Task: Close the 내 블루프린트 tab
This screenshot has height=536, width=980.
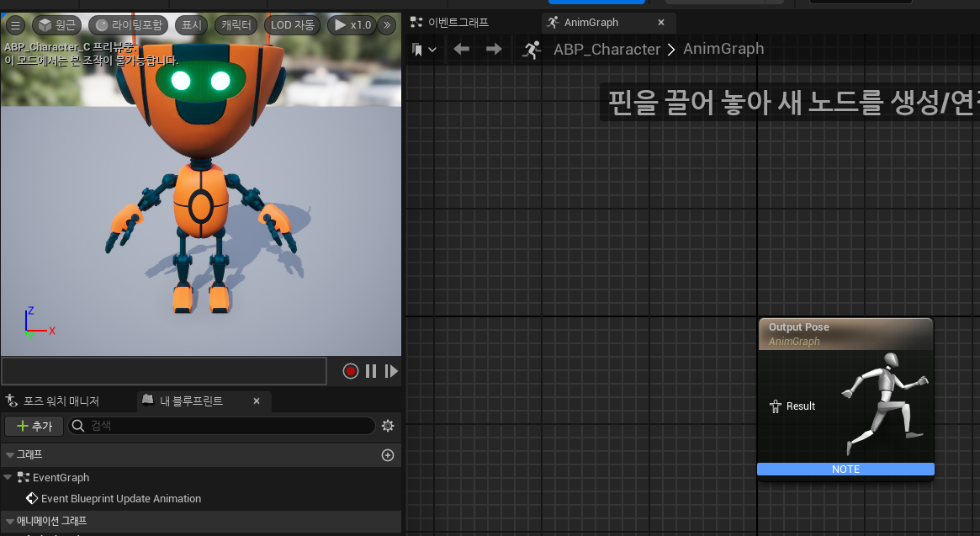Action: (x=257, y=401)
